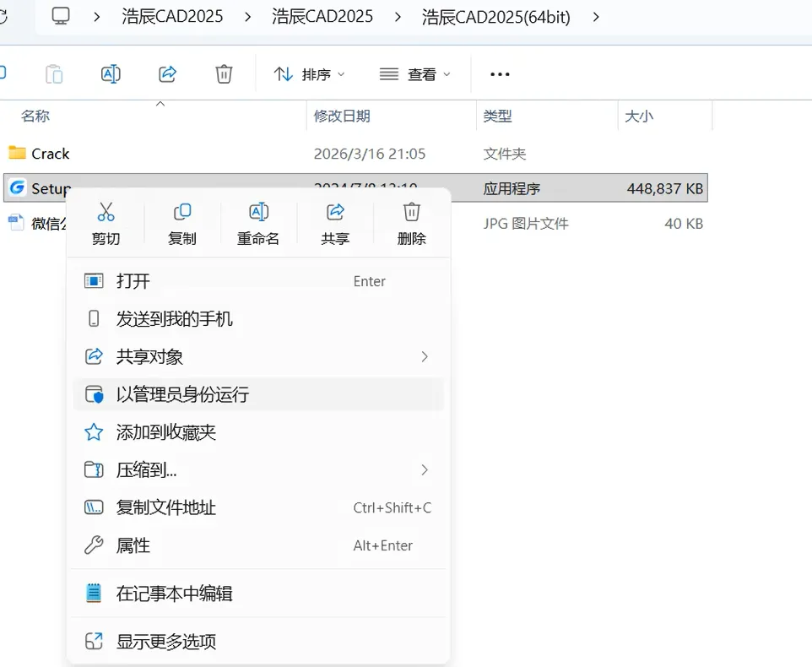Expand the 共享对象 submenu arrow

[425, 356]
